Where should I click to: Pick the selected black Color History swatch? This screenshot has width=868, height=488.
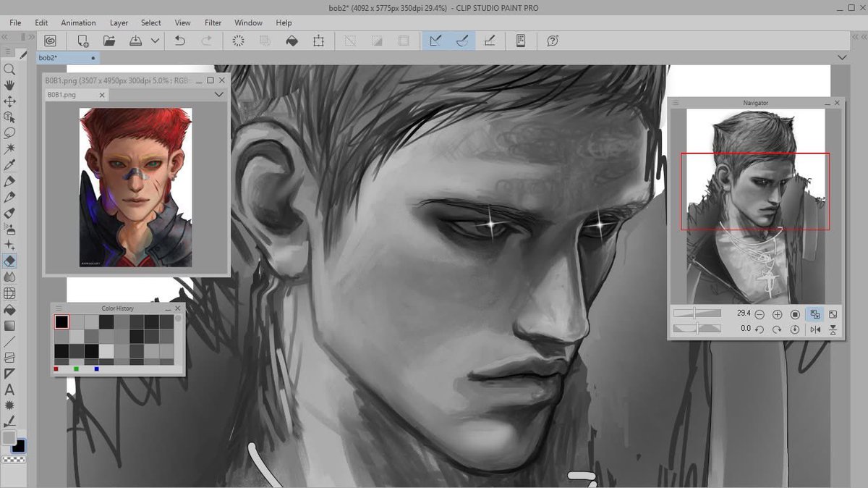coord(61,322)
